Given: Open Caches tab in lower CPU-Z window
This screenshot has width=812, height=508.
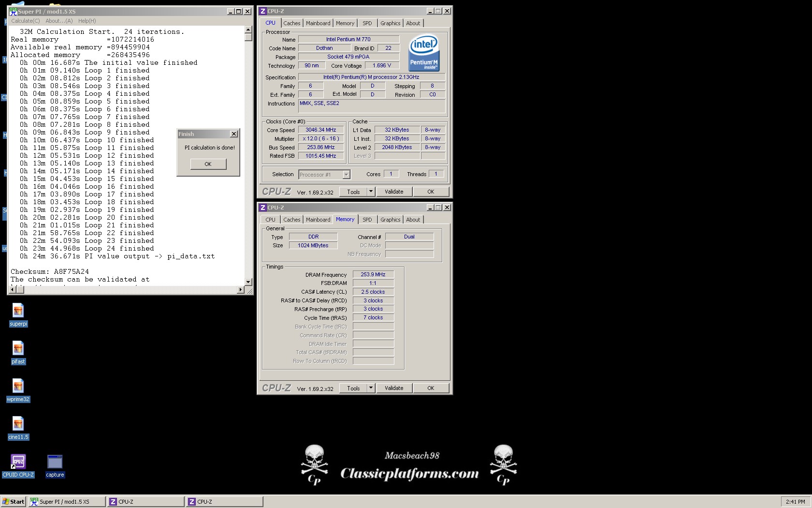Looking at the screenshot, I should click(x=291, y=220).
